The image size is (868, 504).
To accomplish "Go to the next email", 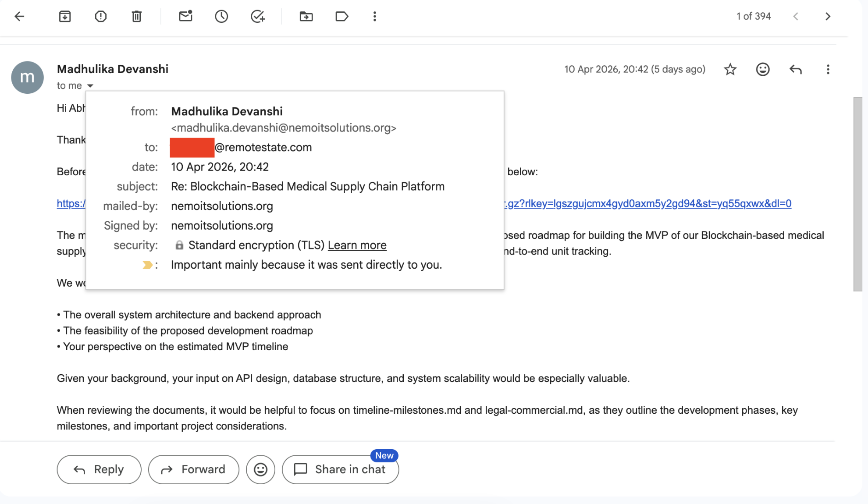I will click(828, 16).
